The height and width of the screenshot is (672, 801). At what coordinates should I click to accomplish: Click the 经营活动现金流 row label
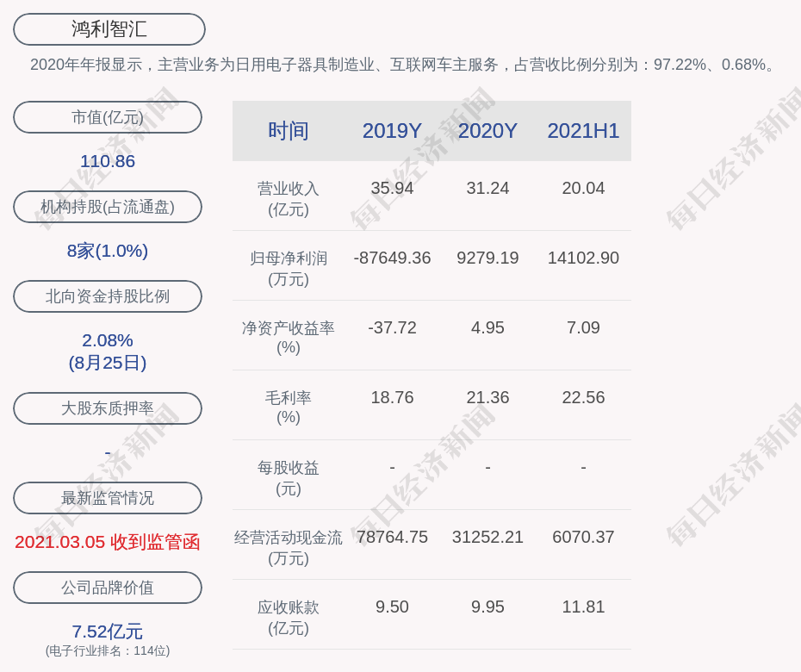pyautogui.click(x=288, y=547)
